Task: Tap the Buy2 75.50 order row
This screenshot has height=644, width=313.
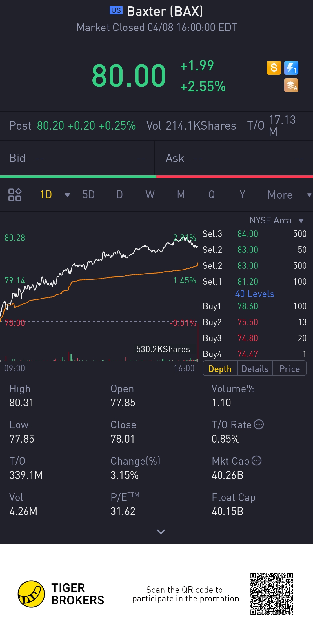Action: pos(255,322)
